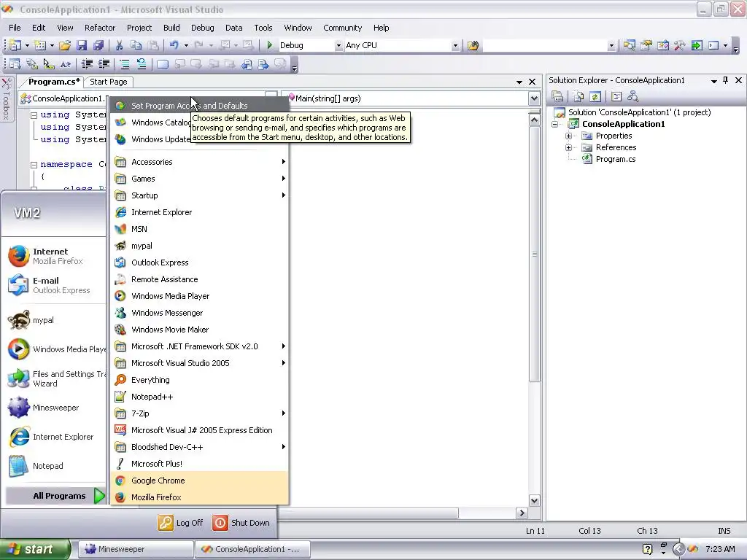
Task: Launch Mozilla Firefox from pinned Internet item
Action: (x=53, y=256)
